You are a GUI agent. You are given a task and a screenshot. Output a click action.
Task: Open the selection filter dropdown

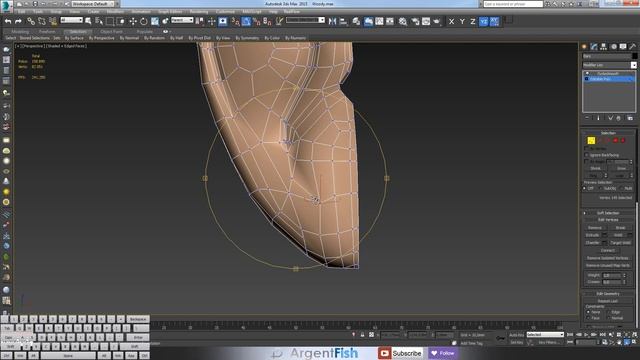coord(71,20)
